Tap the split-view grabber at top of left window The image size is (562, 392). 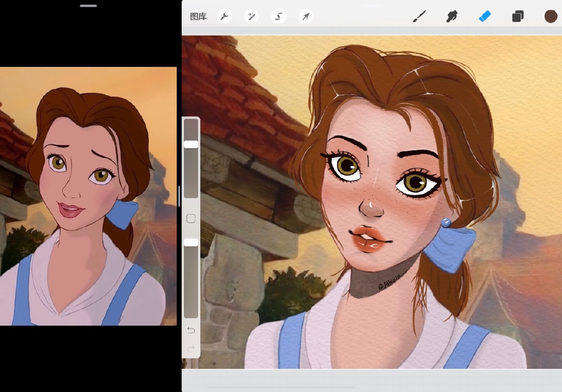pos(88,5)
